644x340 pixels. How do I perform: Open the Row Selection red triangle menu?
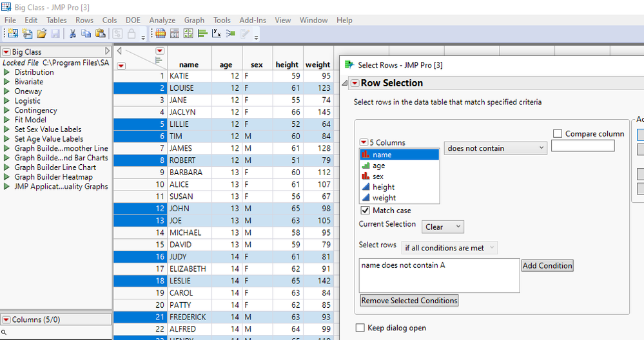(355, 83)
